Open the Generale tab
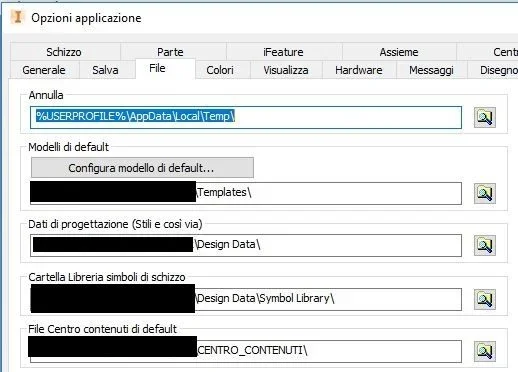518x372 pixels. pos(44,70)
